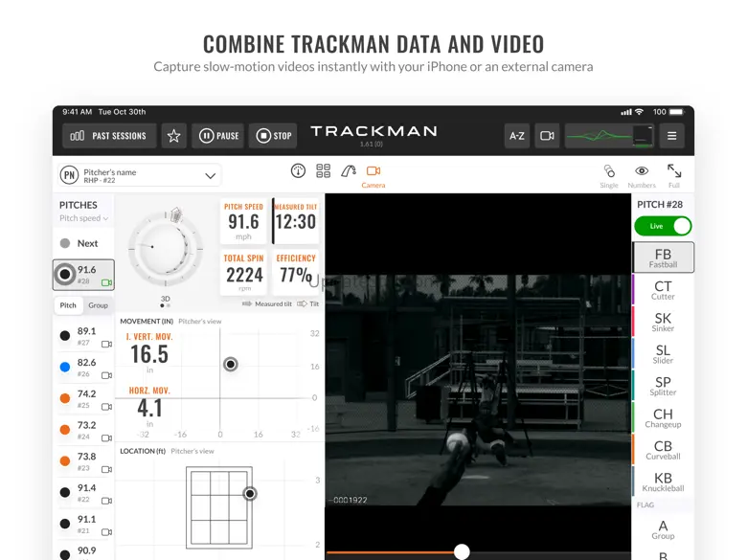The width and height of the screenshot is (747, 560).
Task: Tag pitch as FB Fastball
Action: (663, 258)
